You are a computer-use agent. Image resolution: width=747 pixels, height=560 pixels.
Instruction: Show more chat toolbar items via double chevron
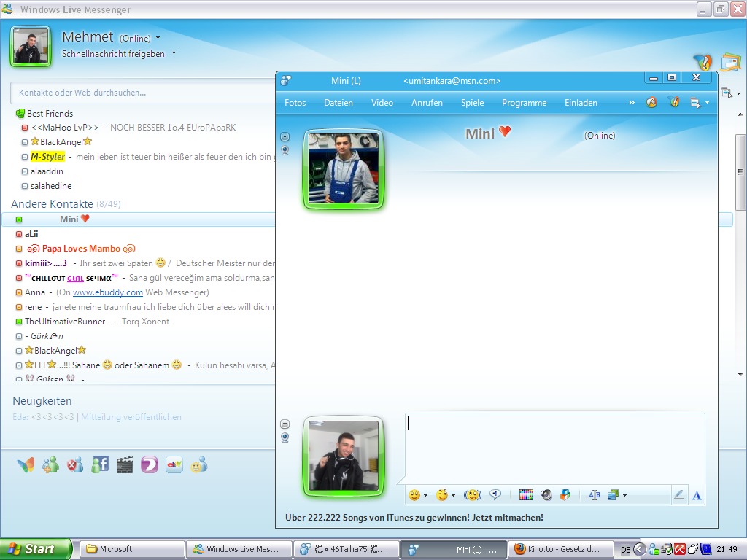pos(631,102)
